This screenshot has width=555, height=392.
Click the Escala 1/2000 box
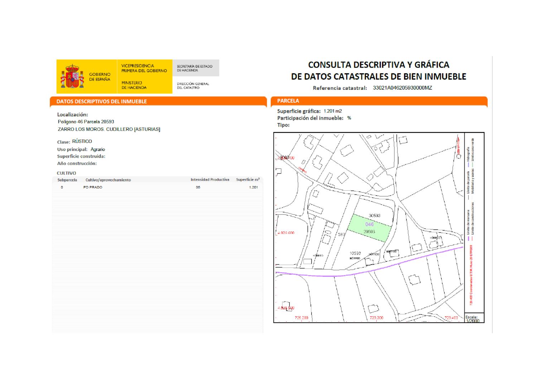point(474,318)
